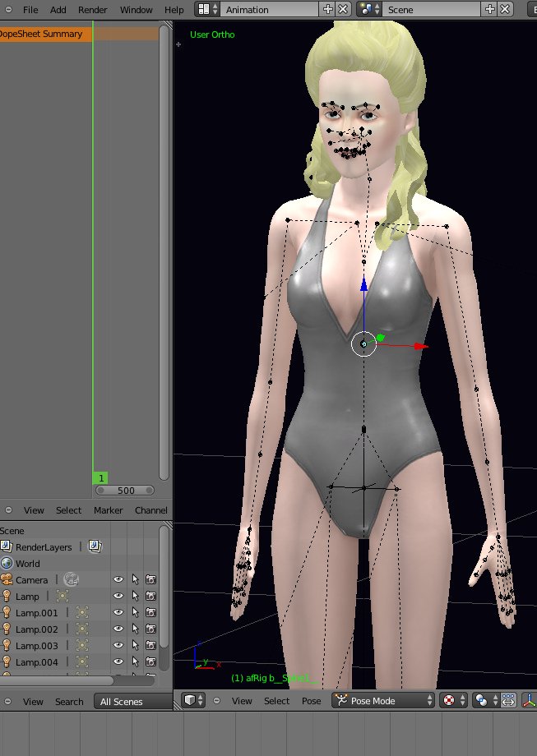Toggle Lamp.004 selectability arrow

coord(135,661)
